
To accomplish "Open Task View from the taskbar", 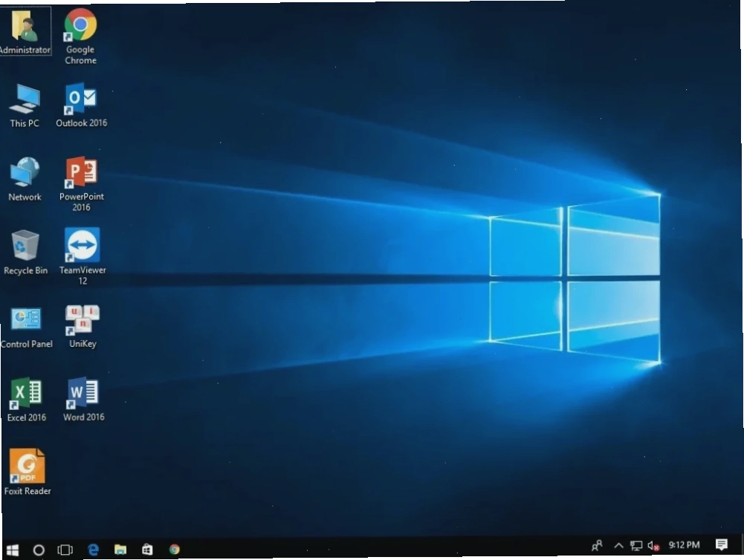I will click(x=65, y=550).
